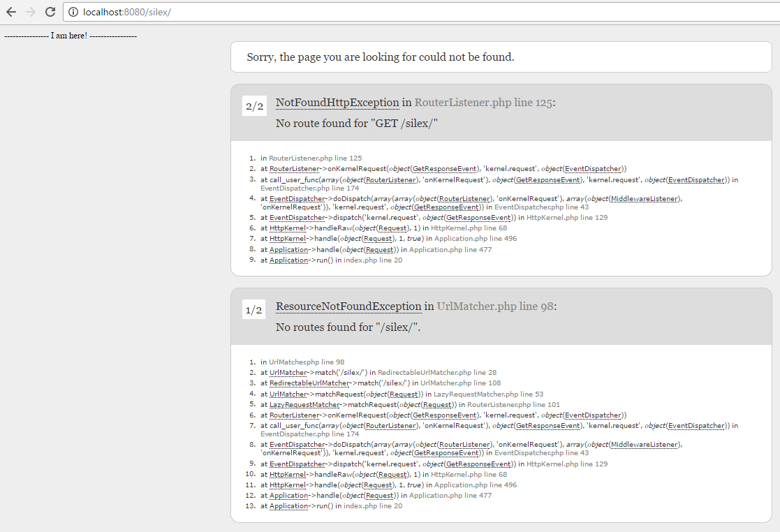
Task: Reload the page with refresh icon
Action: (x=50, y=12)
